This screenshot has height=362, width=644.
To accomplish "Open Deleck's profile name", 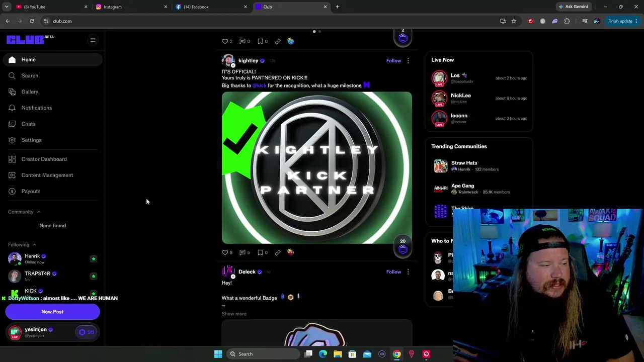I will (x=247, y=271).
